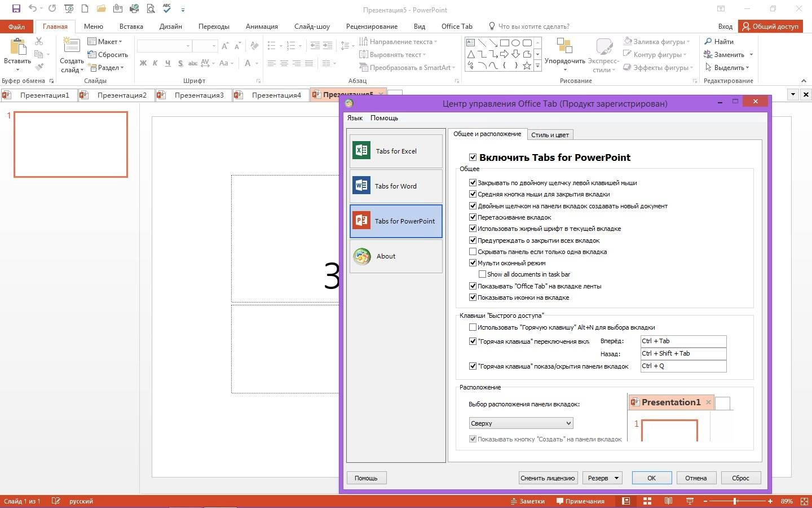Run spell check from quick access toolbar
Screen dimensions: 812x508
pyautogui.click(x=167, y=8)
